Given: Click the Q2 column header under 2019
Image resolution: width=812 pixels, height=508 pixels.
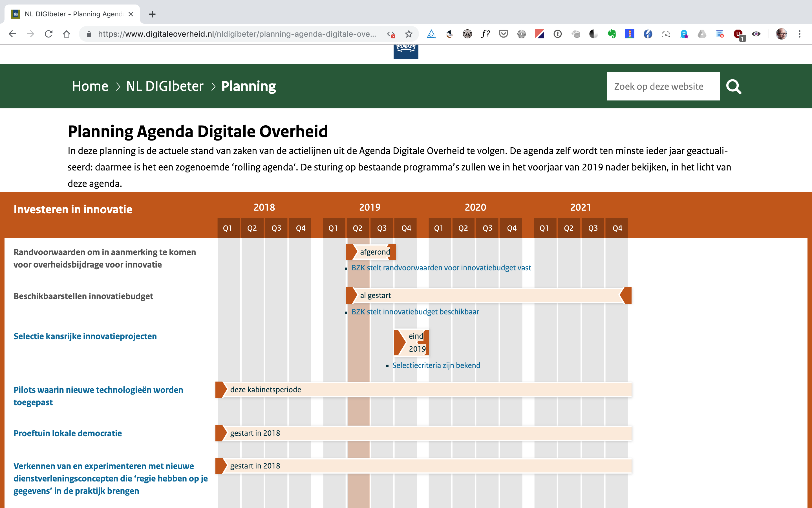Looking at the screenshot, I should click(358, 228).
